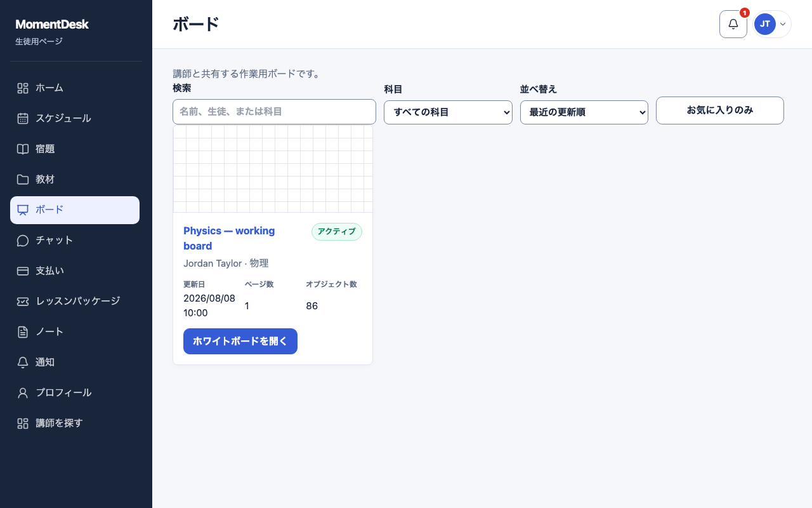Open 宿題 menu item

click(x=75, y=149)
